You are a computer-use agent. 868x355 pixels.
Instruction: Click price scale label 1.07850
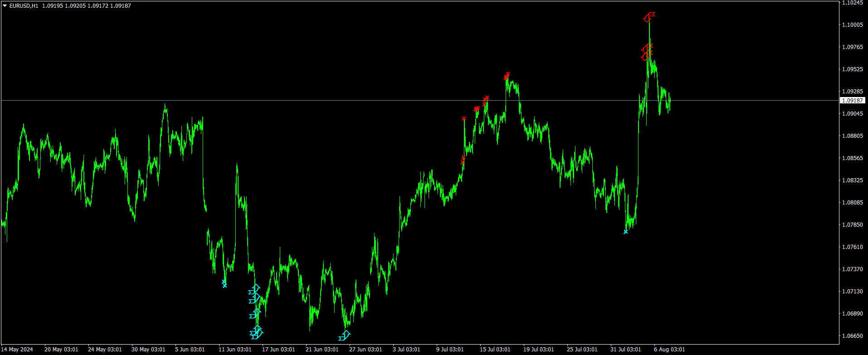[853, 225]
